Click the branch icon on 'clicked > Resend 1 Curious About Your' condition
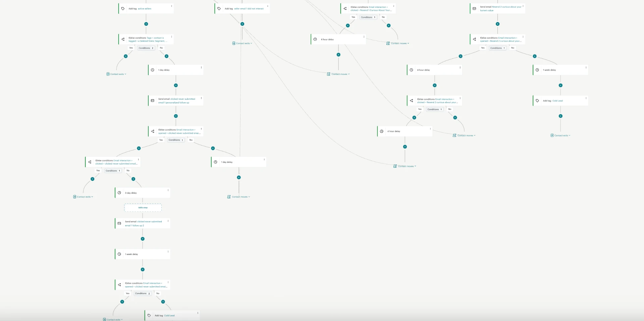The height and width of the screenshot is (321, 644). [345, 9]
